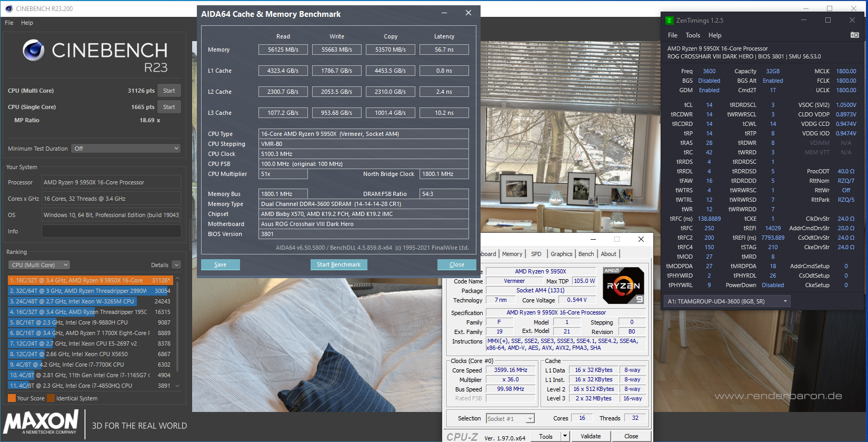Click the Cinebench Info input field
This screenshot has width=868, height=442.
pos(112,231)
